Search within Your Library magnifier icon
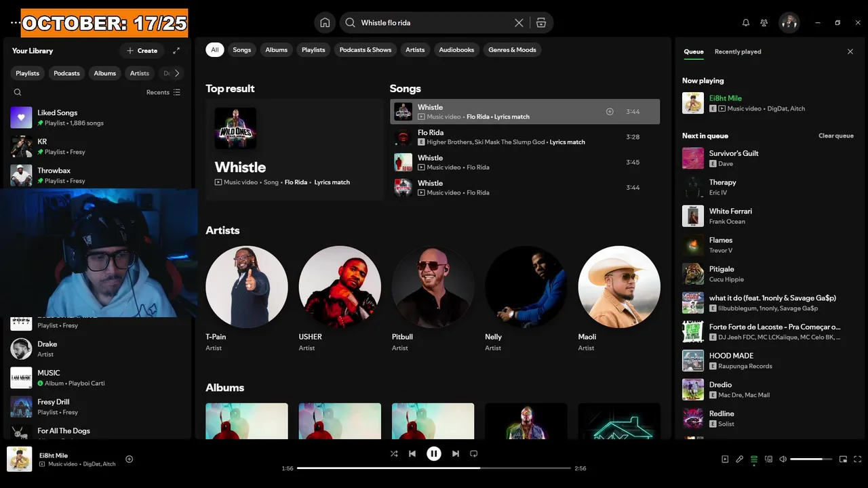This screenshot has height=488, width=868. click(18, 92)
